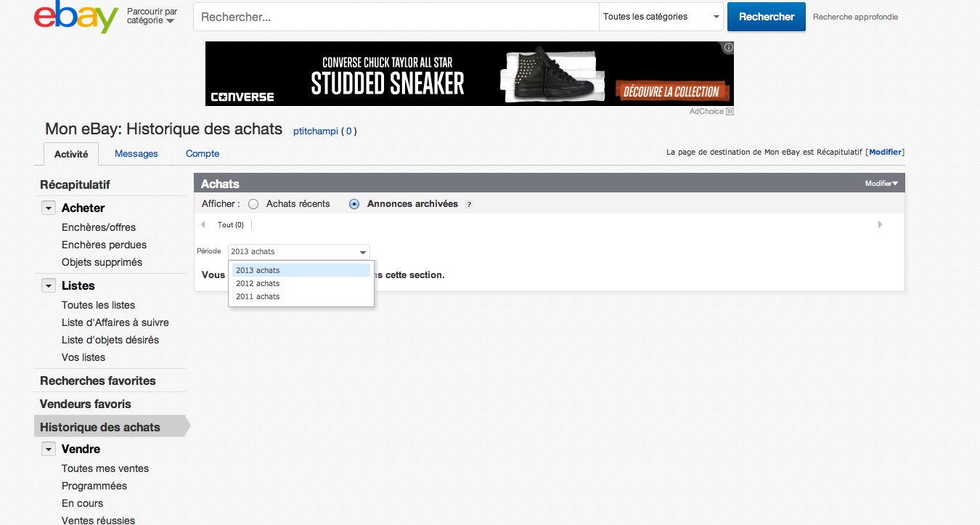980x525 pixels.
Task: Choose 2011 achats from period list
Action: [258, 296]
